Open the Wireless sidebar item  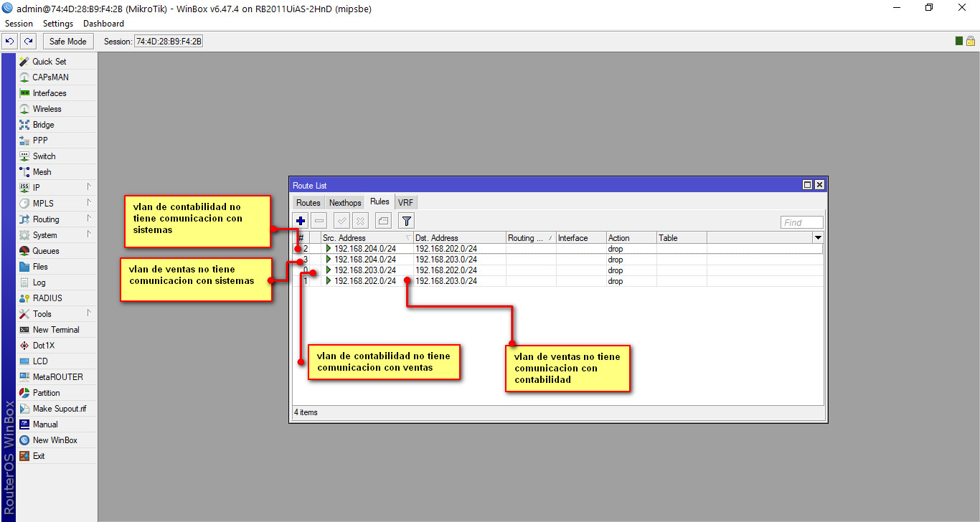47,109
